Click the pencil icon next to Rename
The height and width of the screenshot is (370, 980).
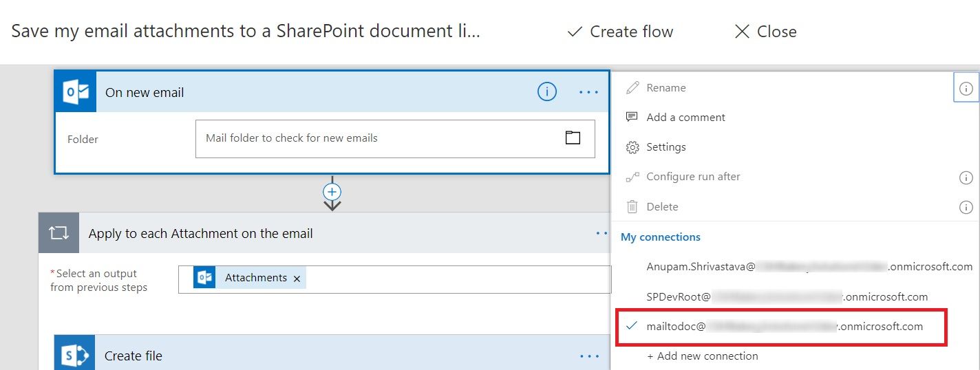coord(632,88)
